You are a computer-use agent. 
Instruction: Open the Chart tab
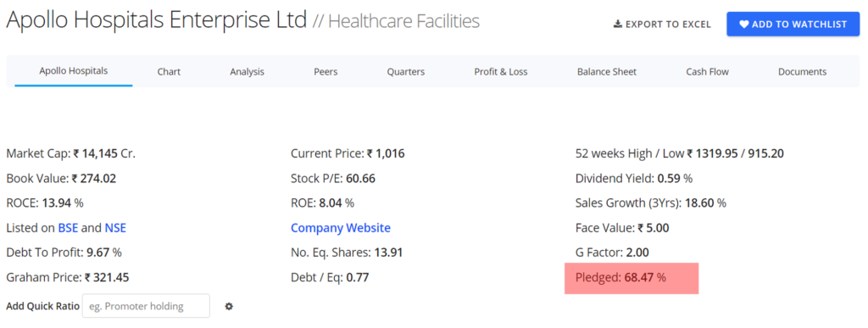(169, 72)
